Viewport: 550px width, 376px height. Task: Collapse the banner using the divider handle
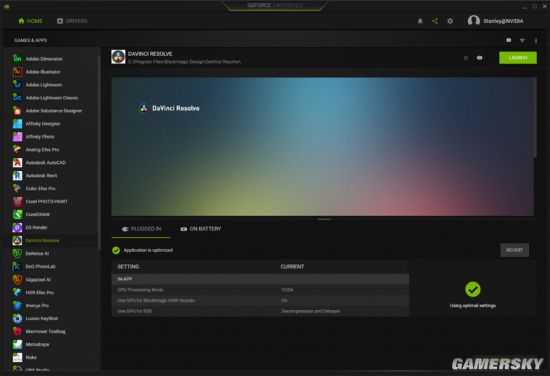324,219
